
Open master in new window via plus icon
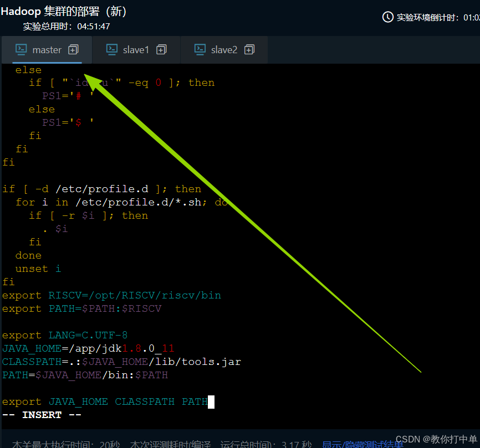point(74,49)
